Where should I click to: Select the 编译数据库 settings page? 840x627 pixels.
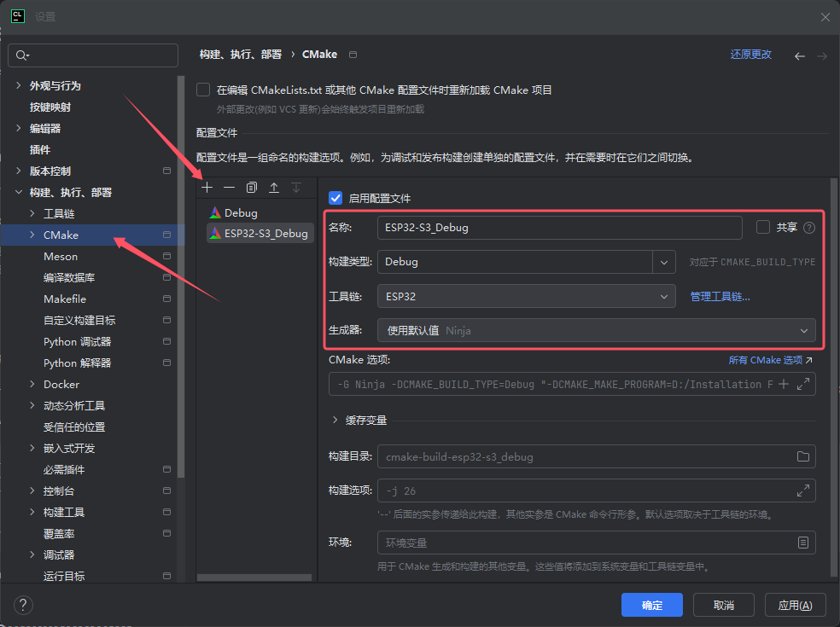click(x=69, y=278)
